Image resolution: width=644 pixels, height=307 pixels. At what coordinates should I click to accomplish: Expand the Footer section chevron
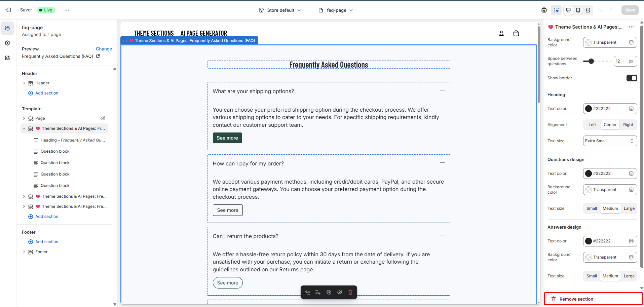(24, 252)
